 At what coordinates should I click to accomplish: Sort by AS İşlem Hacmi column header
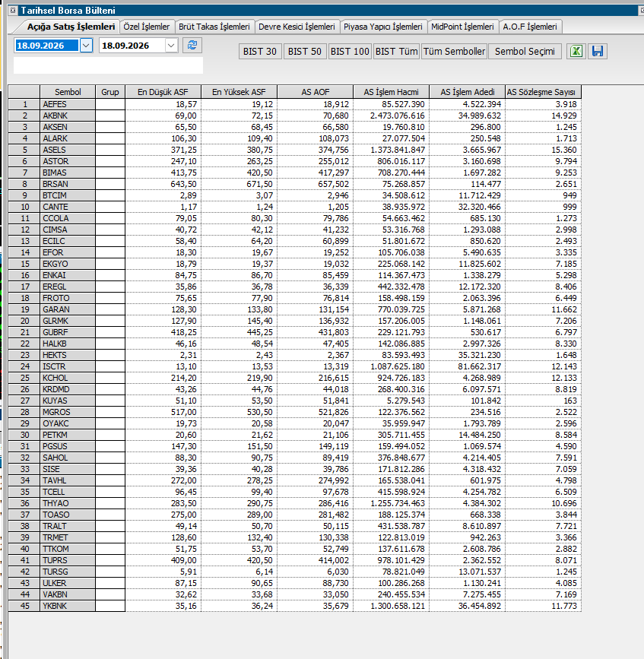[391, 92]
